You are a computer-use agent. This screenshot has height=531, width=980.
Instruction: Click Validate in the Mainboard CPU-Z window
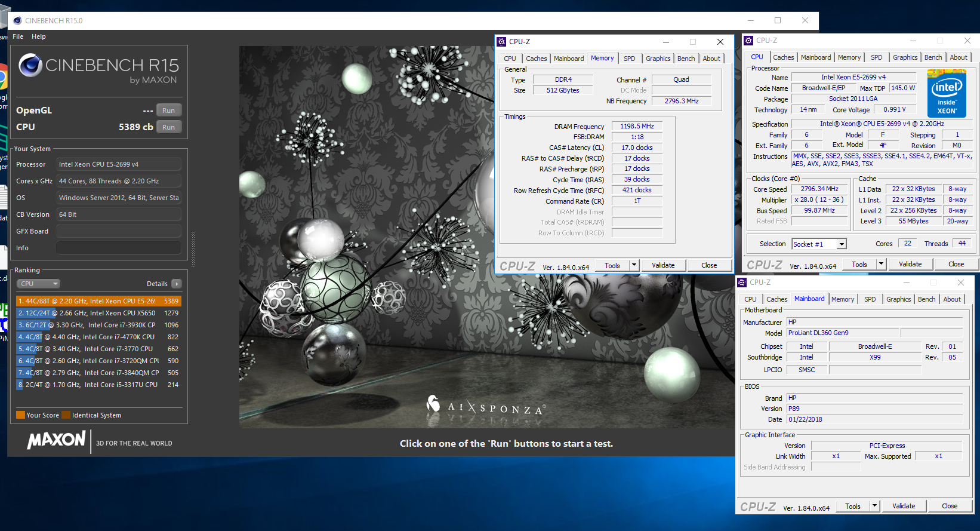point(904,506)
